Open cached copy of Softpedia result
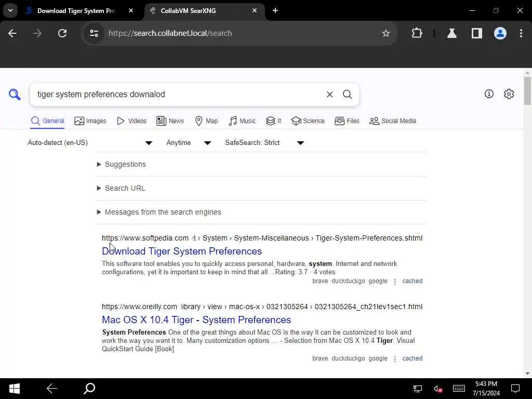Screen dimensions: 532x399 (x=412, y=281)
